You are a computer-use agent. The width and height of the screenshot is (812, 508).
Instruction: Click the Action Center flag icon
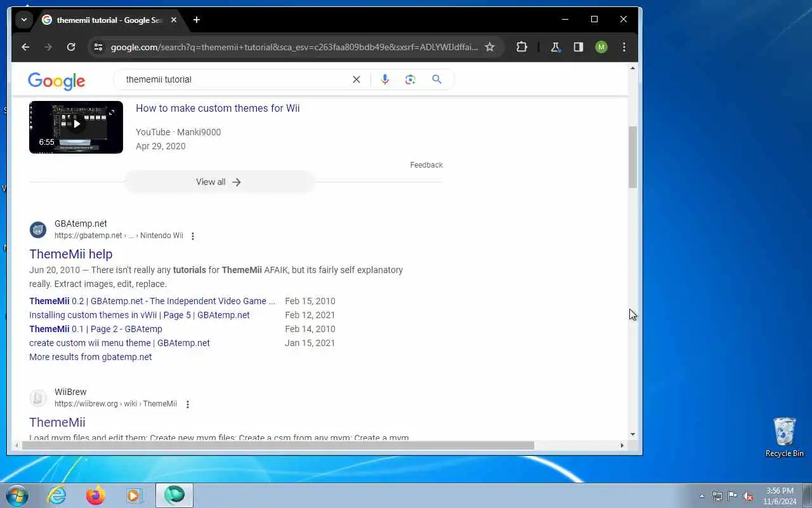click(x=733, y=496)
